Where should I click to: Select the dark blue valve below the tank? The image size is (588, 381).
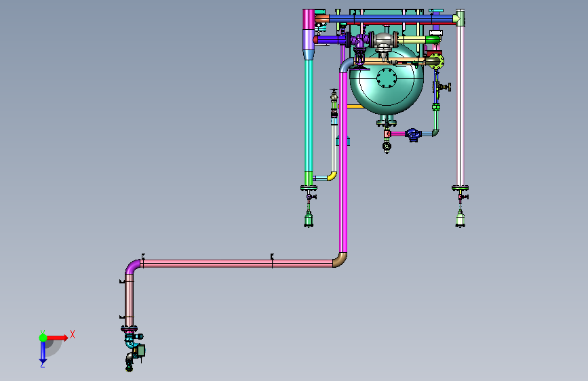coord(413,134)
